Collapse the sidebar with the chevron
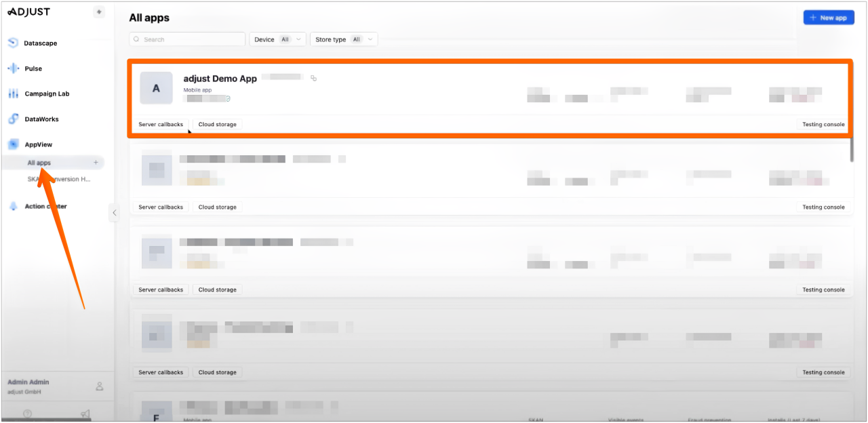 (x=114, y=212)
